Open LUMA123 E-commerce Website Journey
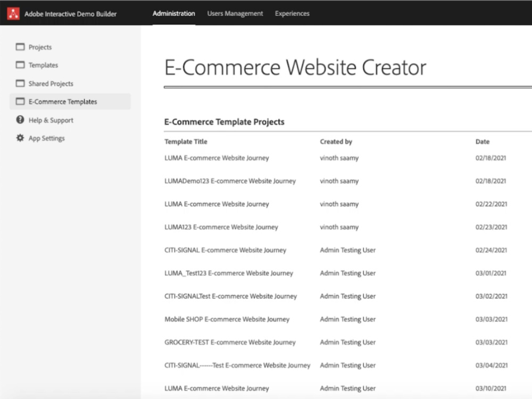 point(221,227)
